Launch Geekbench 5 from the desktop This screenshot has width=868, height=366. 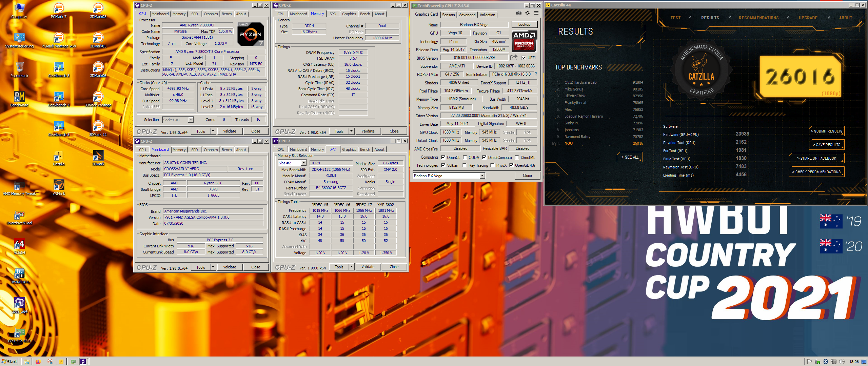tap(59, 128)
